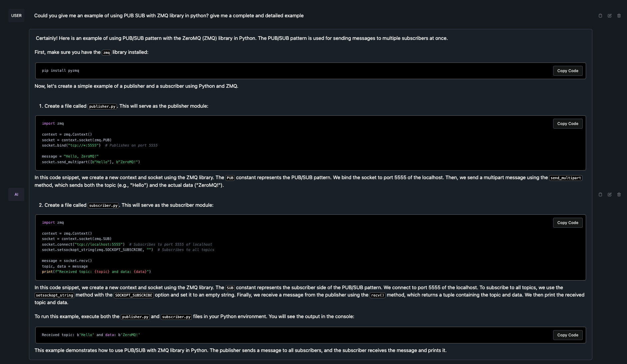Click the USER role label
This screenshot has width=627, height=364.
point(16,16)
